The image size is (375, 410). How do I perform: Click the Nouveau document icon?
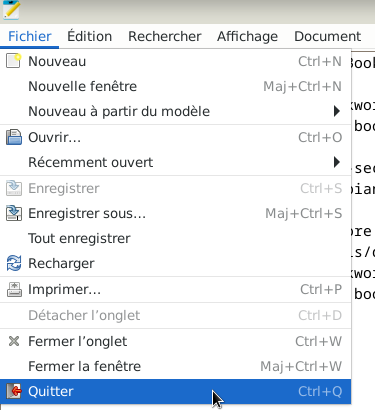[x=14, y=61]
